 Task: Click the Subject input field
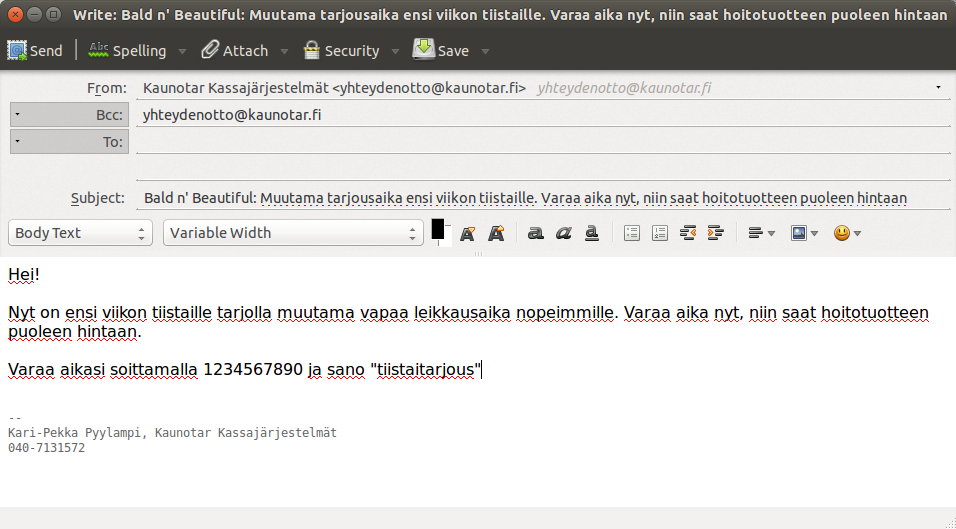[x=540, y=198]
